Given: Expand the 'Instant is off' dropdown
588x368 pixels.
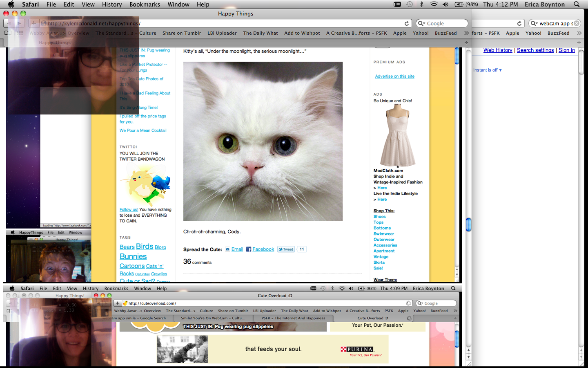Looking at the screenshot, I should 488,70.
